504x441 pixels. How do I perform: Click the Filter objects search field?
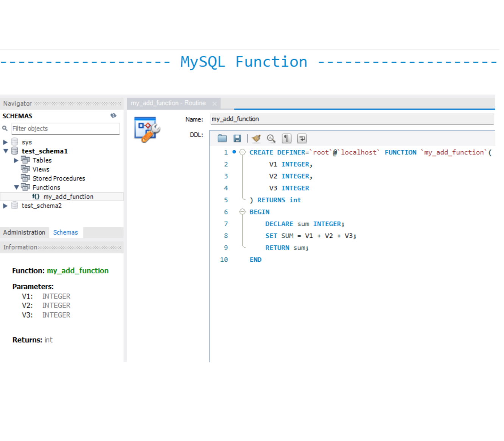pos(65,129)
